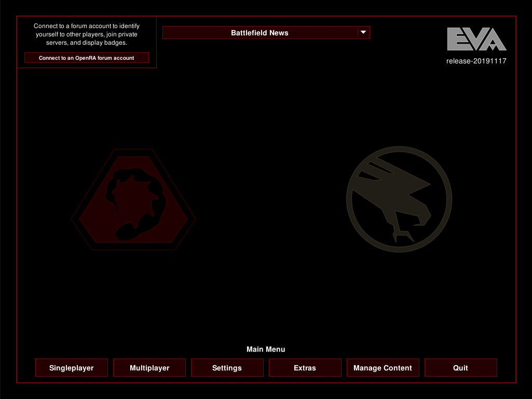532x399 pixels.
Task: Open the Singleplayer menu
Action: click(72, 368)
